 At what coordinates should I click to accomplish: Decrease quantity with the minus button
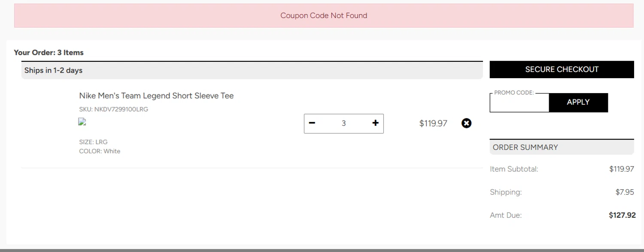(312, 123)
